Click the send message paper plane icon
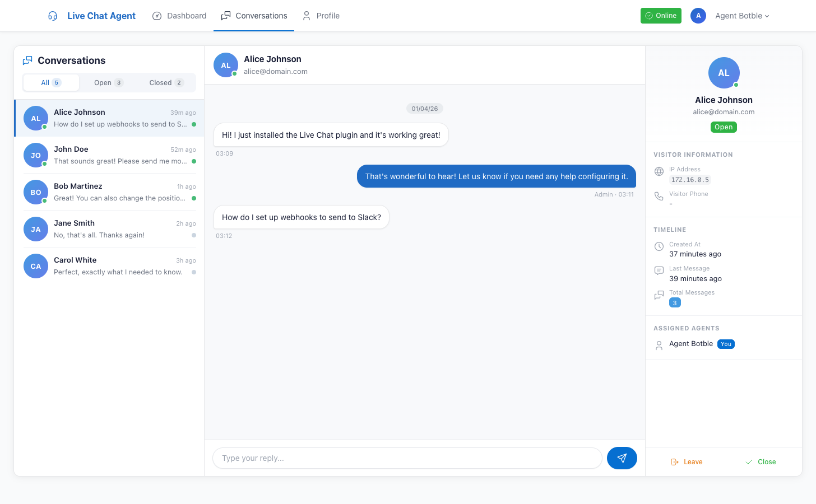 622,458
